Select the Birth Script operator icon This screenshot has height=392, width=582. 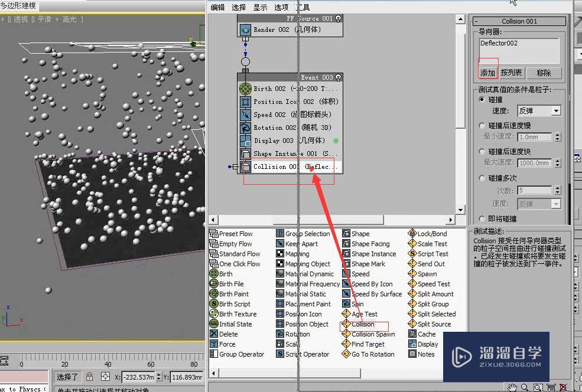click(x=214, y=303)
